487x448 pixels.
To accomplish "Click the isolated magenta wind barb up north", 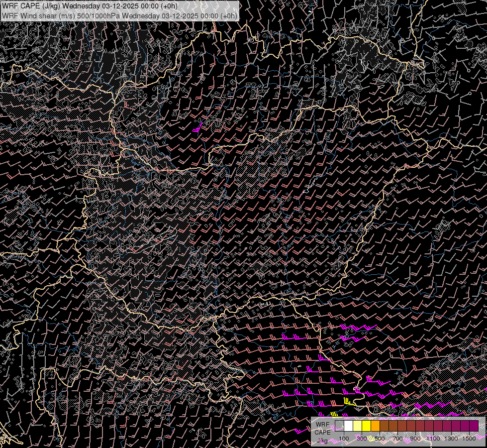I will (x=197, y=127).
